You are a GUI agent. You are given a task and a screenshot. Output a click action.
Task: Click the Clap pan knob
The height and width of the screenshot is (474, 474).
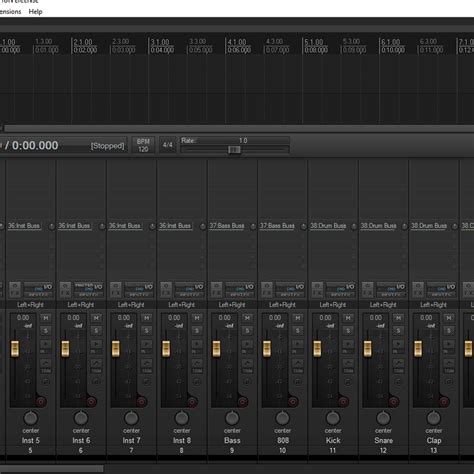(x=433, y=418)
